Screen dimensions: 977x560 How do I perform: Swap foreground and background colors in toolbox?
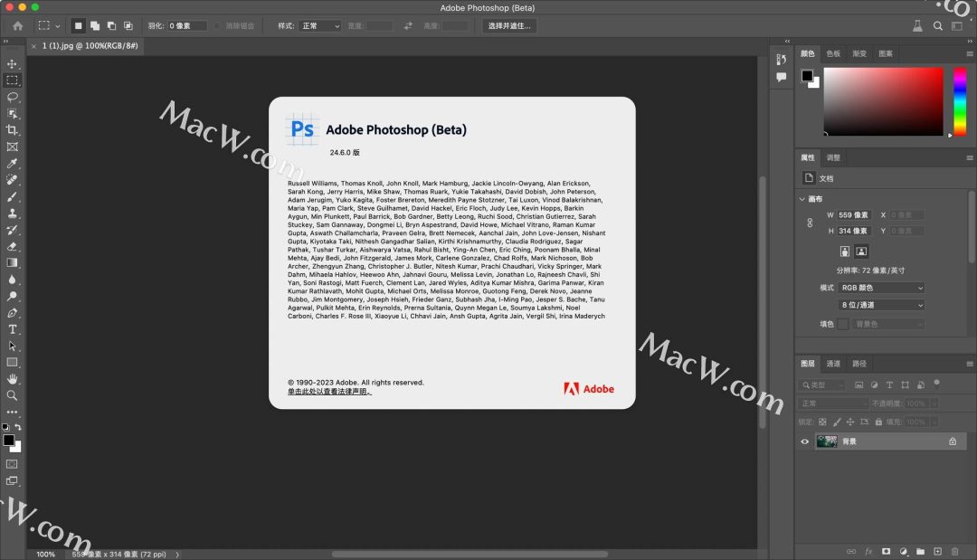coord(18,427)
